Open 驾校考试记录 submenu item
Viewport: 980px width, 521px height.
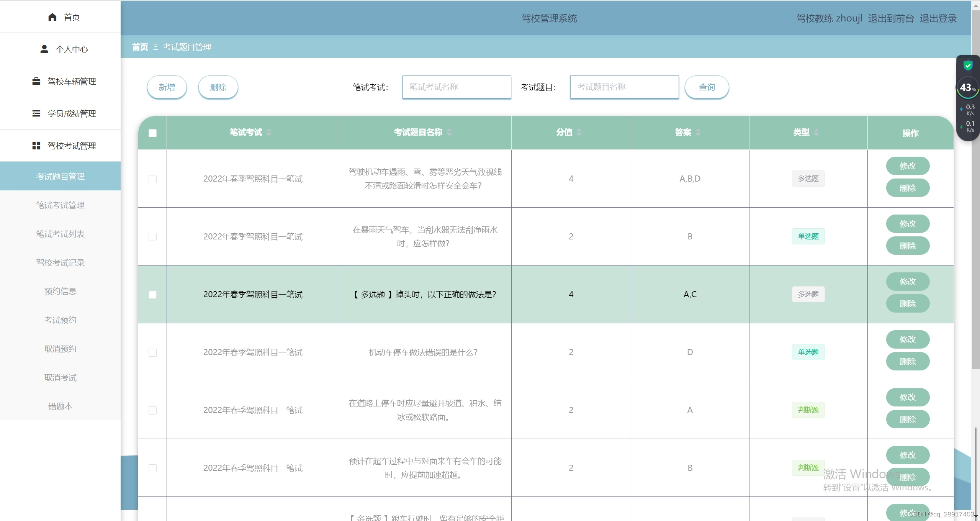point(60,263)
